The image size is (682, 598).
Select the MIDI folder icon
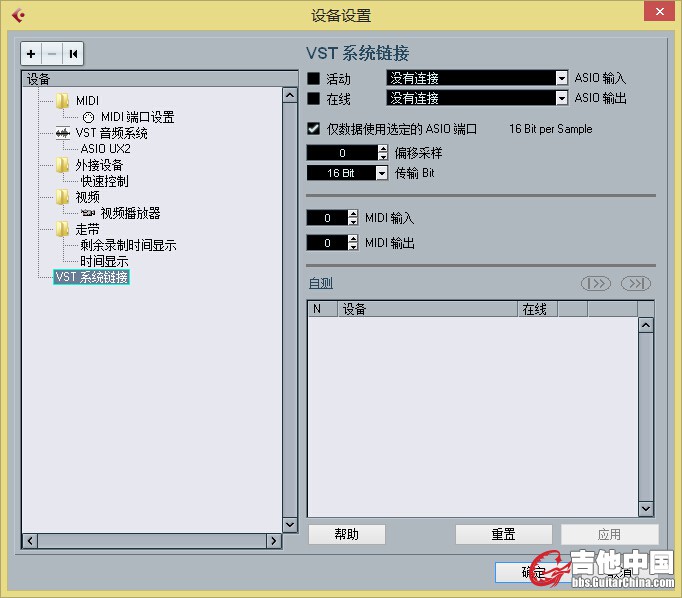(x=63, y=101)
